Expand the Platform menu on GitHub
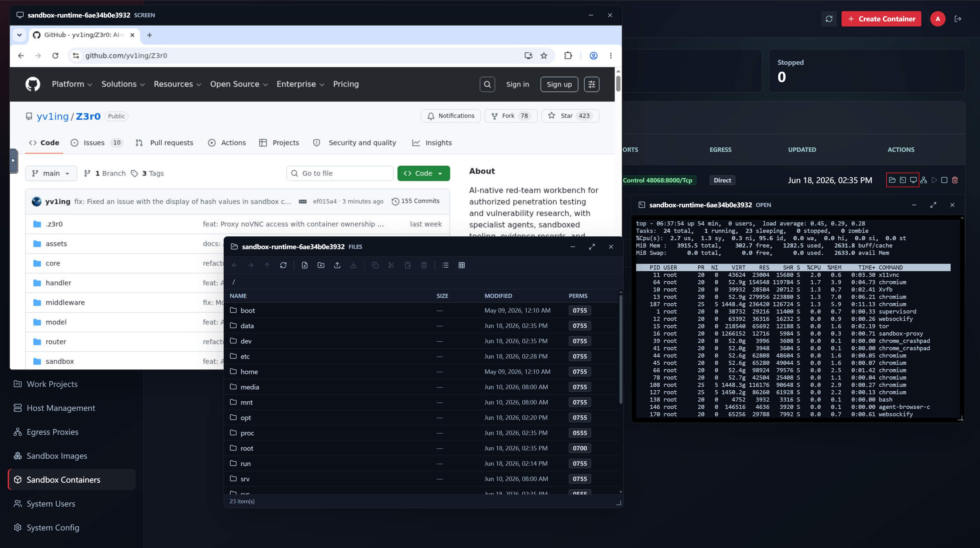Image resolution: width=980 pixels, height=548 pixels. (x=72, y=84)
